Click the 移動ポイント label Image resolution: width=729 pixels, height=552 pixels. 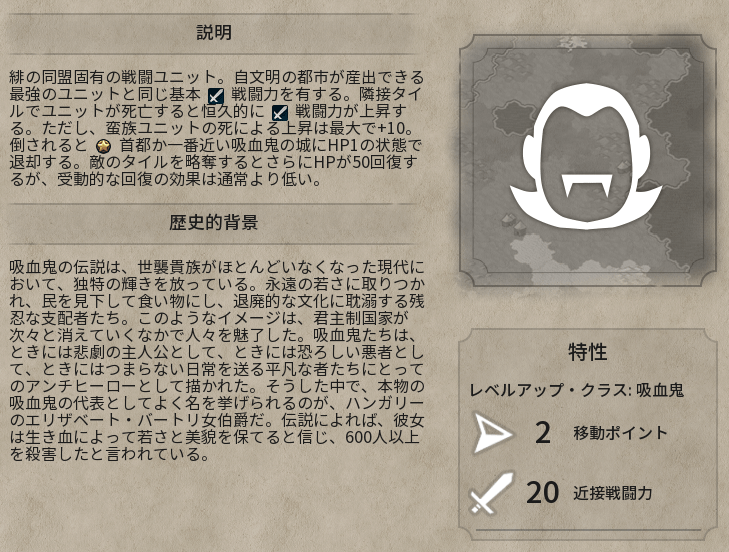tap(621, 433)
